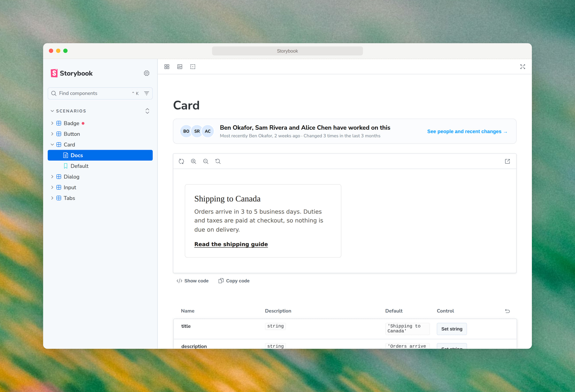Expand the Dialog component
Image resolution: width=575 pixels, height=392 pixels.
pyautogui.click(x=100, y=177)
